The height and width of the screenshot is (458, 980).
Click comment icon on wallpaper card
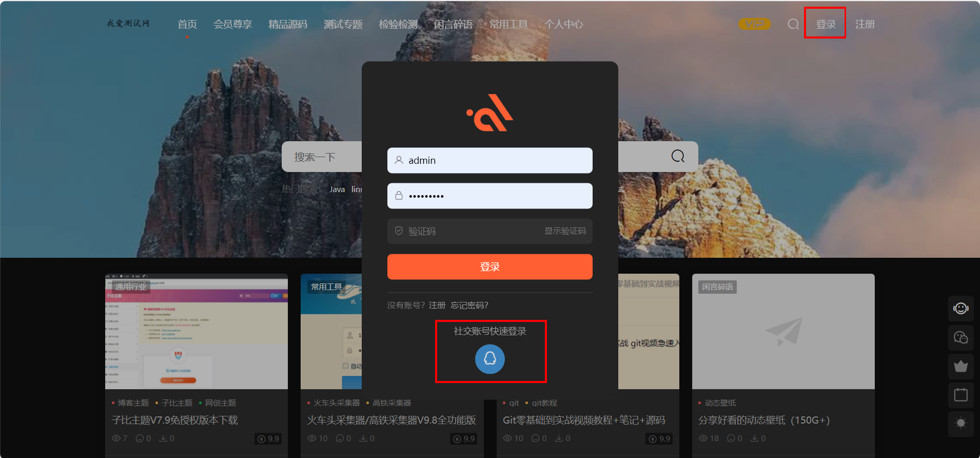click(x=731, y=438)
